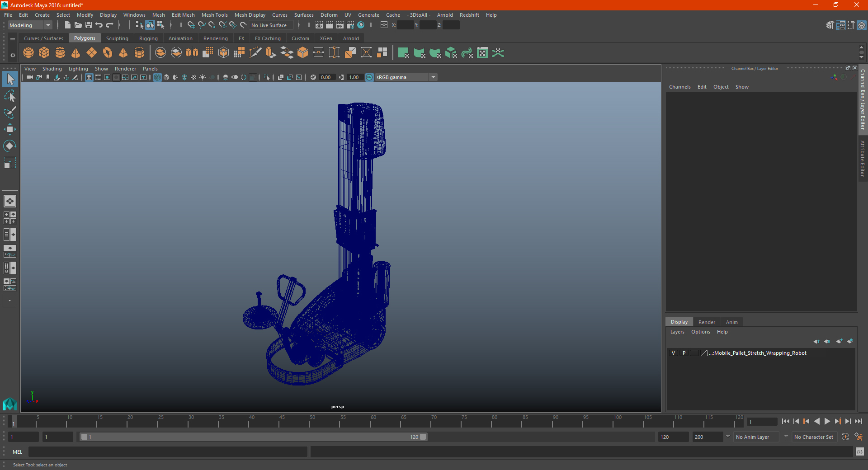Expand the shelf tabs menu arrow
This screenshot has width=868, height=470.
pyautogui.click(x=13, y=39)
